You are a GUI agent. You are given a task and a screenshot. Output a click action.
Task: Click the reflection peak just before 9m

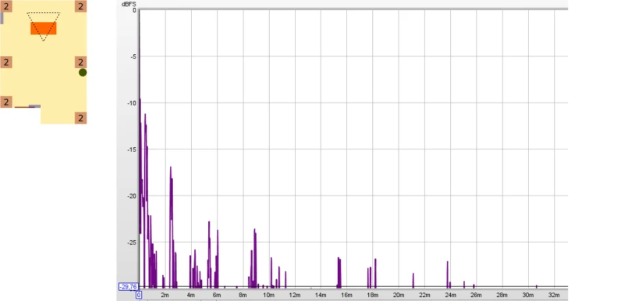255,258
